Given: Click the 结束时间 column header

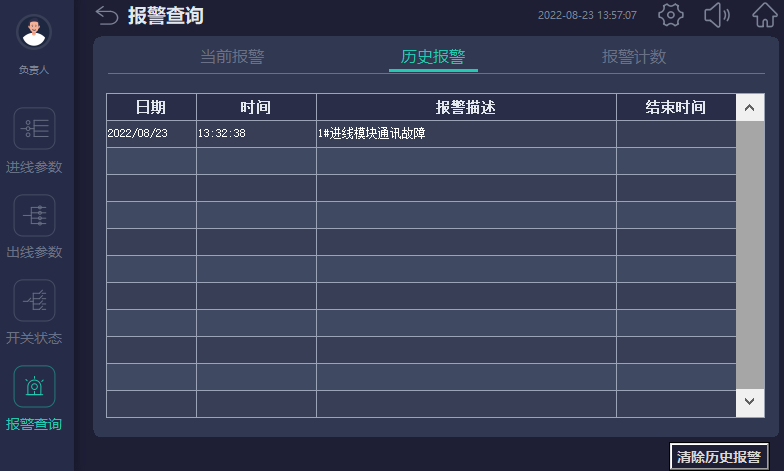Looking at the screenshot, I should [x=675, y=107].
